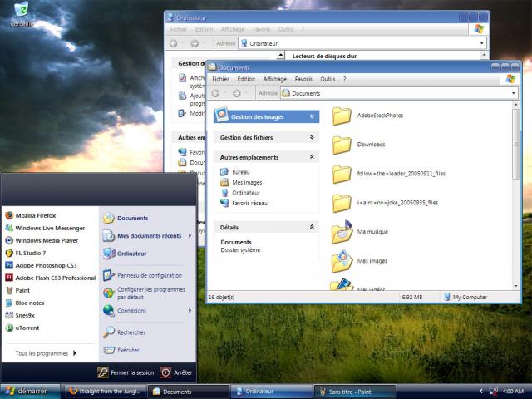Go to Bureau in Autres emplacements
532x399 pixels.
click(x=235, y=172)
